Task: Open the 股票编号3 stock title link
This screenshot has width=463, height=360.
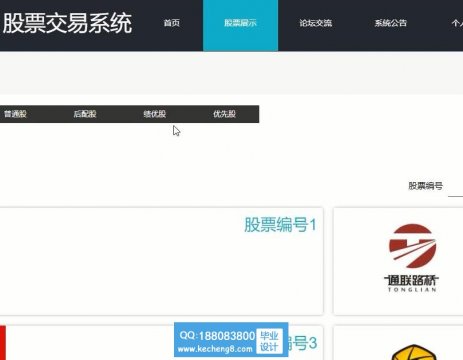Action: 303,343
